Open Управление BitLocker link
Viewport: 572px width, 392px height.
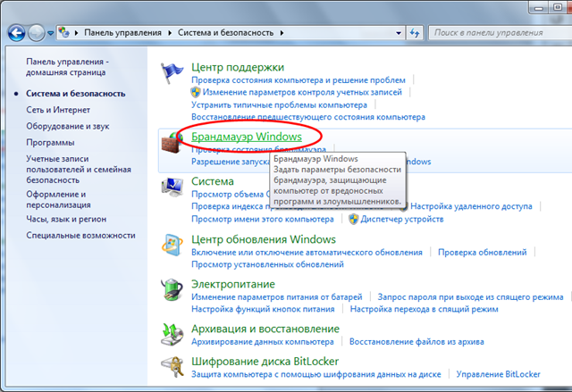[499, 374]
